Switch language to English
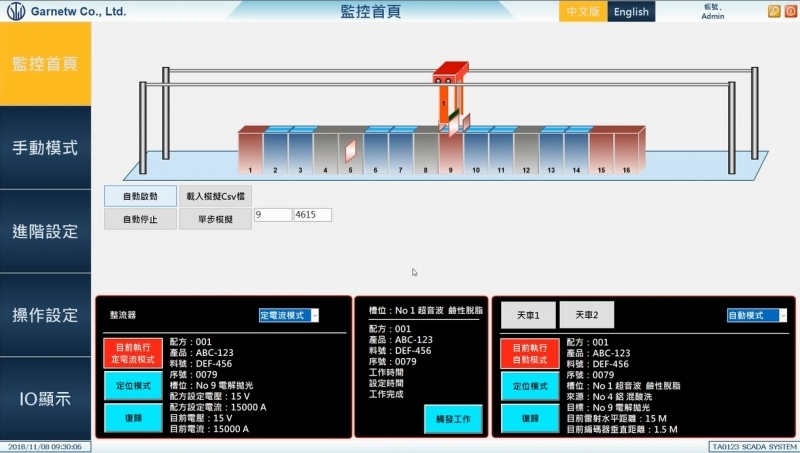800x453 pixels. (x=631, y=12)
